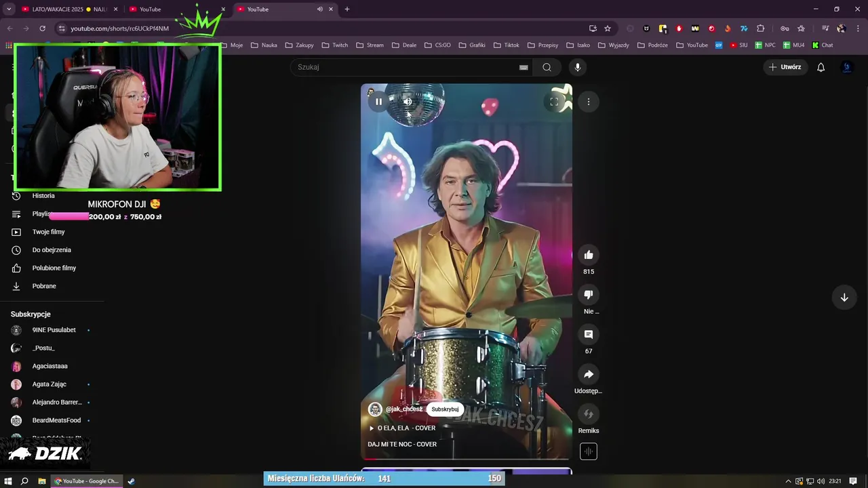This screenshot has height=488, width=868.
Task: Click the search magnifier button
Action: 547,67
